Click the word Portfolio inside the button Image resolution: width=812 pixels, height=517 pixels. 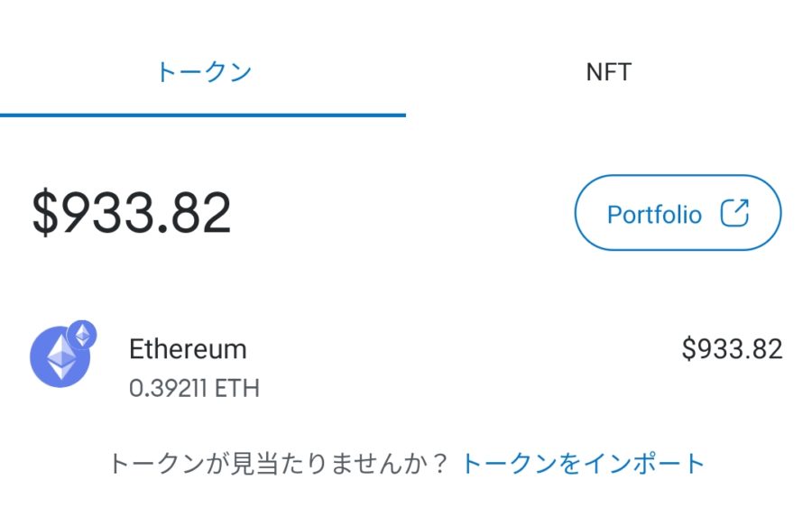[x=654, y=215]
